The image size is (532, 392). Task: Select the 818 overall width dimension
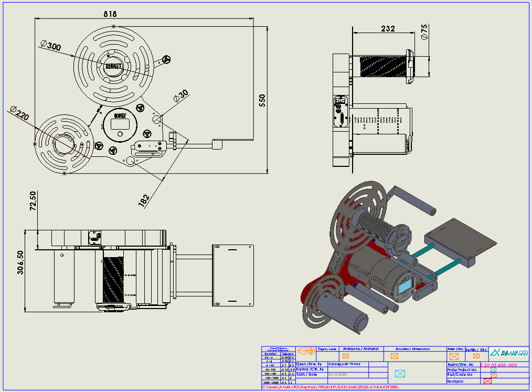point(110,14)
